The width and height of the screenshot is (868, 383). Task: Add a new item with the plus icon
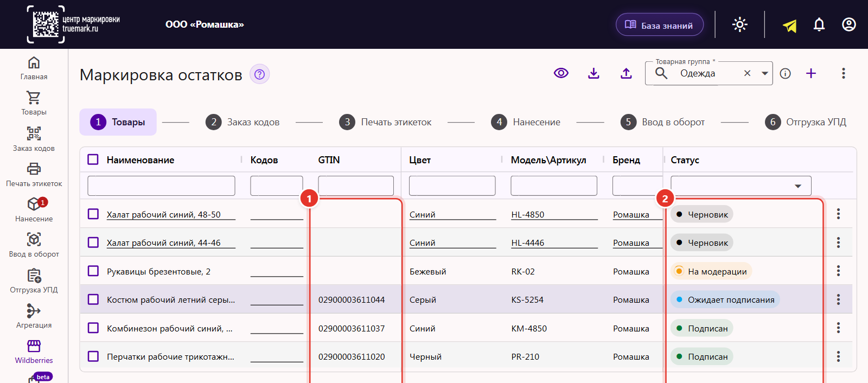(811, 73)
